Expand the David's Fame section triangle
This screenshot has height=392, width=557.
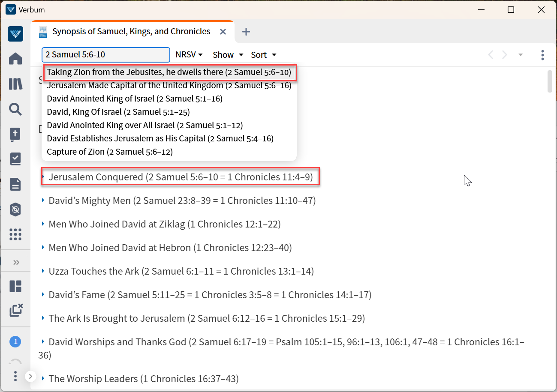coord(43,294)
